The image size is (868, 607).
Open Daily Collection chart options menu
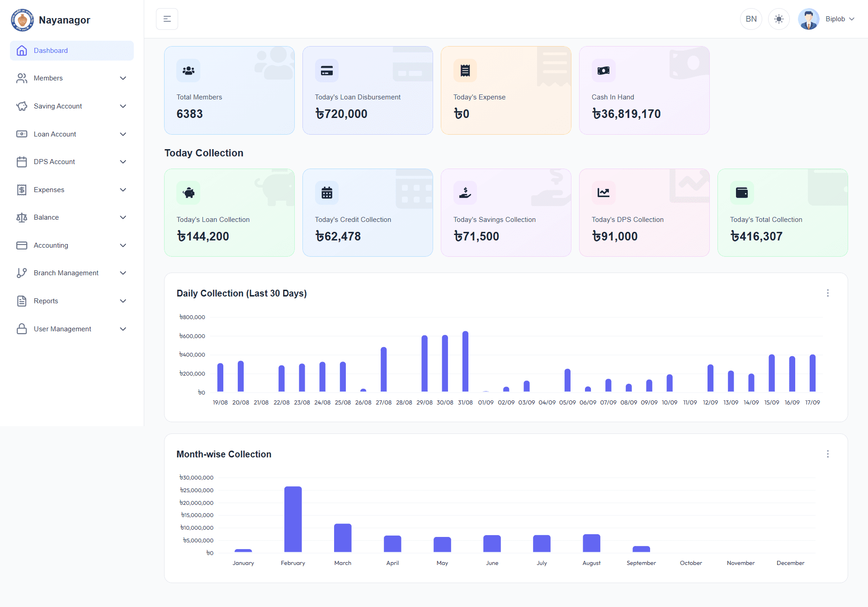828,293
